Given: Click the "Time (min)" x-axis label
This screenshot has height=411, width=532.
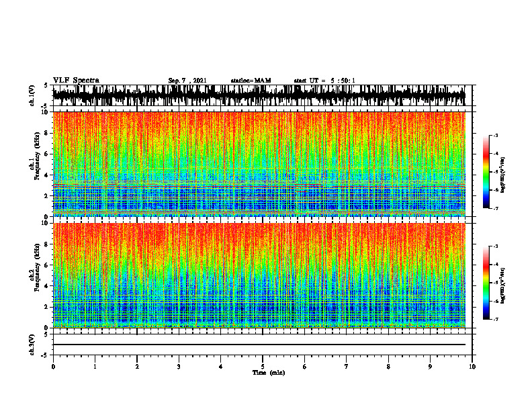Looking at the screenshot, I should (269, 373).
